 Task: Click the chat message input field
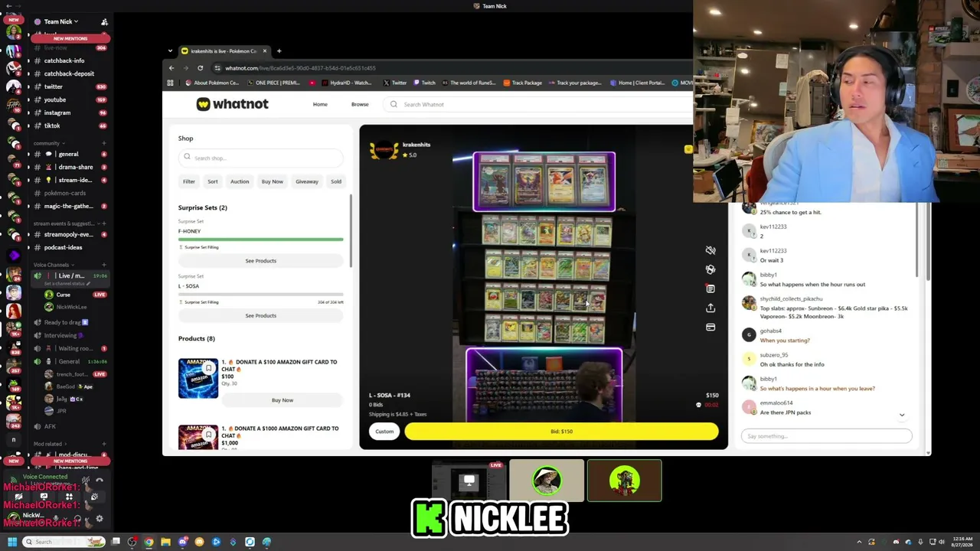(x=827, y=436)
